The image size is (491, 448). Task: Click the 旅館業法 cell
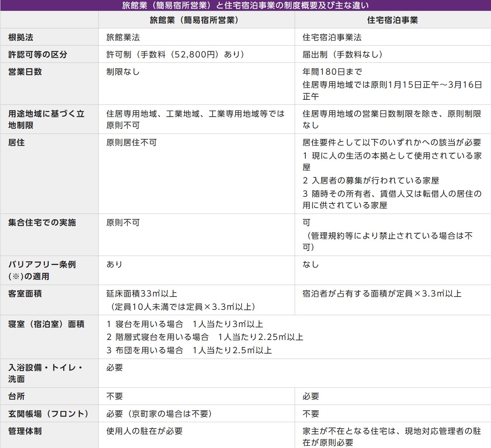123,37
